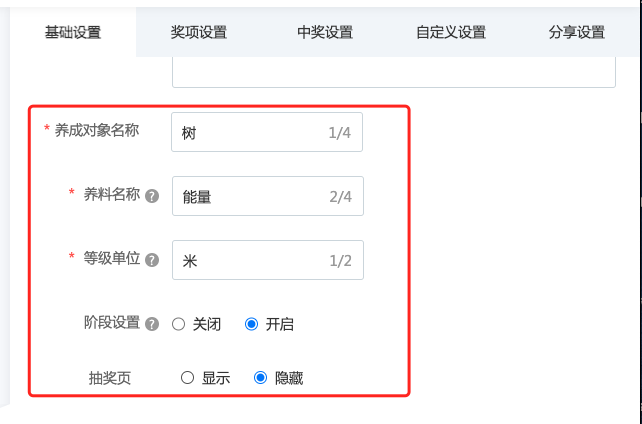The height and width of the screenshot is (424, 642).
Task: Click the 养成对象名称 field label
Action: click(x=97, y=131)
